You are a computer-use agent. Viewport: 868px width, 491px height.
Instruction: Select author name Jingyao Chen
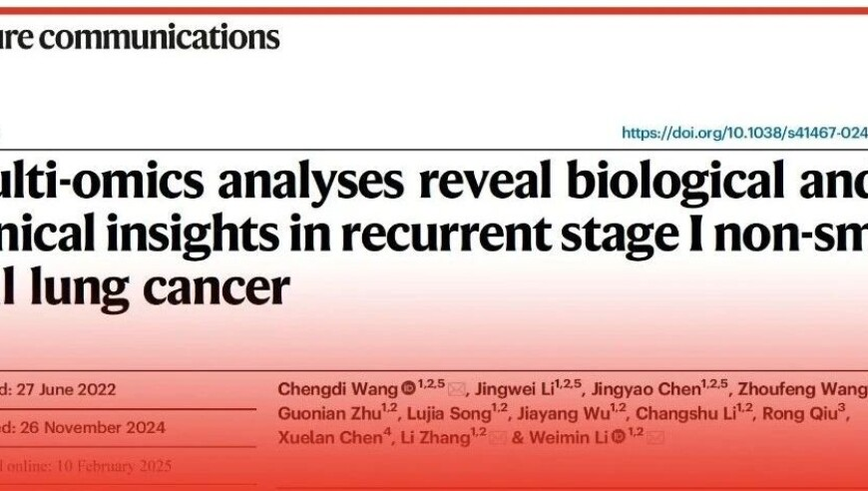[x=647, y=389]
